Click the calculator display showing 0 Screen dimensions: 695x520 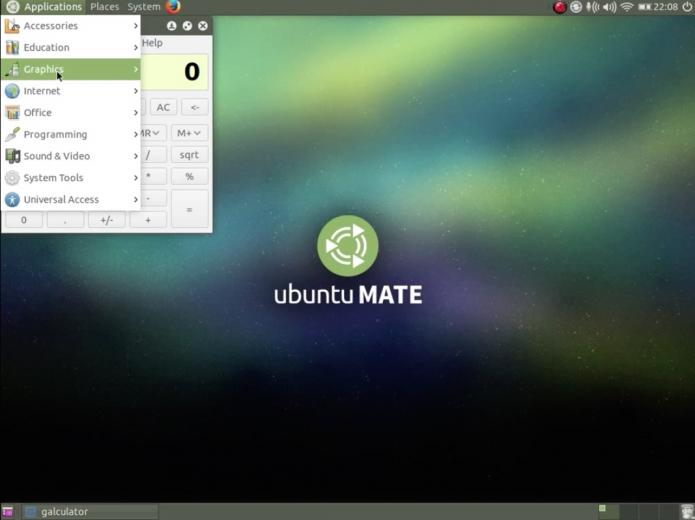(x=175, y=72)
